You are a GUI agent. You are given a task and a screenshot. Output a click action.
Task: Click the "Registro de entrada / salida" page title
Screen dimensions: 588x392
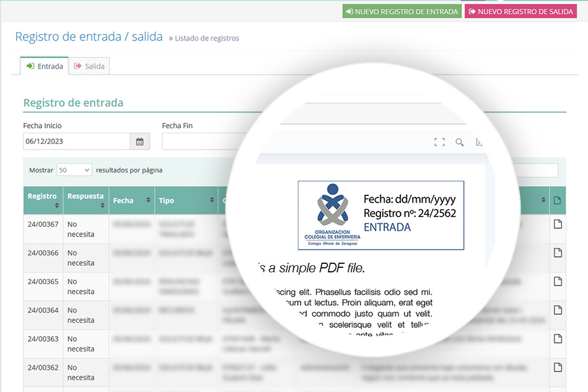click(x=89, y=37)
